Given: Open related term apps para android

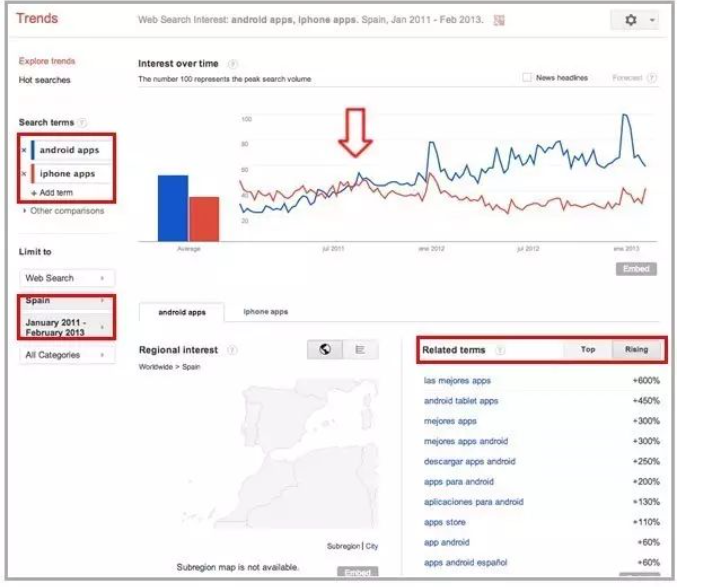Looking at the screenshot, I should pyautogui.click(x=459, y=482).
